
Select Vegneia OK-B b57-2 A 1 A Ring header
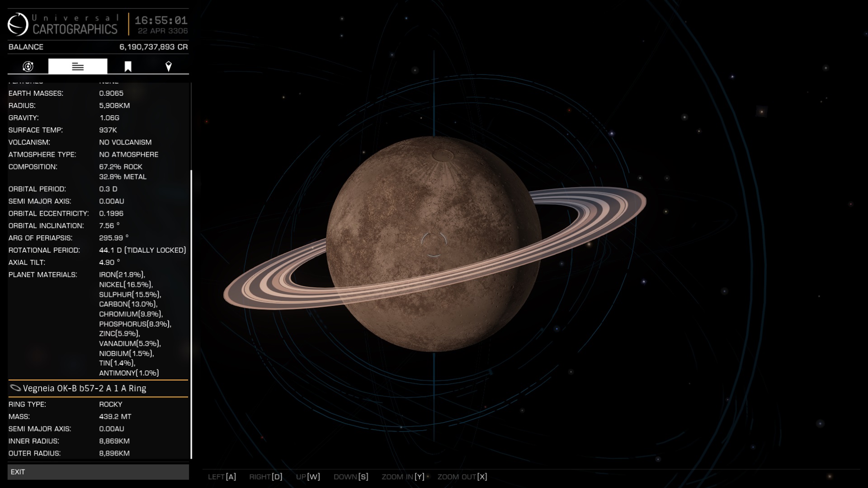pos(98,389)
